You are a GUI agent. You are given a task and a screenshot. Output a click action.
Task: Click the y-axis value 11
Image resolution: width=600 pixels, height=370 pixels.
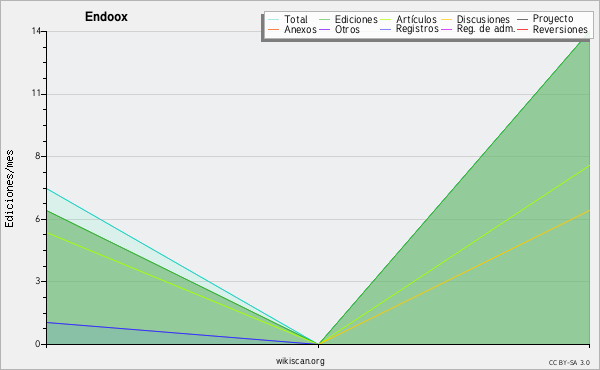(x=36, y=94)
